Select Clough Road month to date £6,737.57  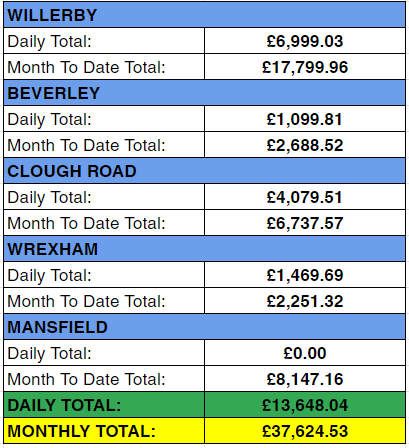point(305,223)
